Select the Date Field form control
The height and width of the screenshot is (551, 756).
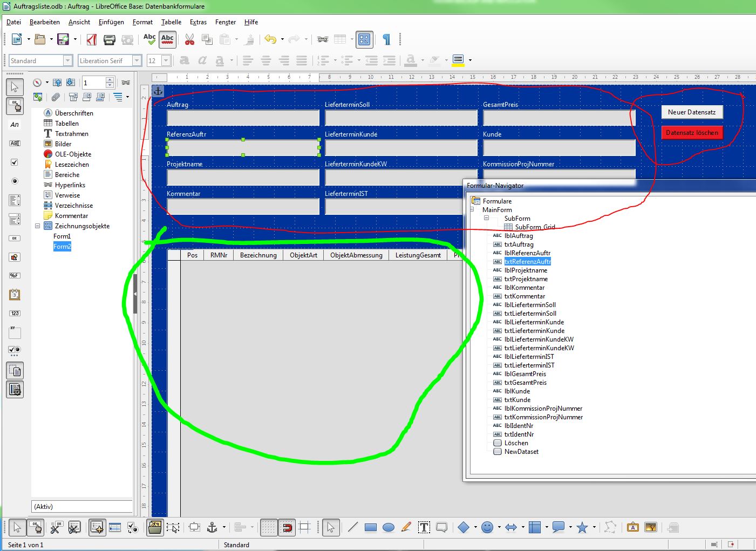tap(15, 294)
